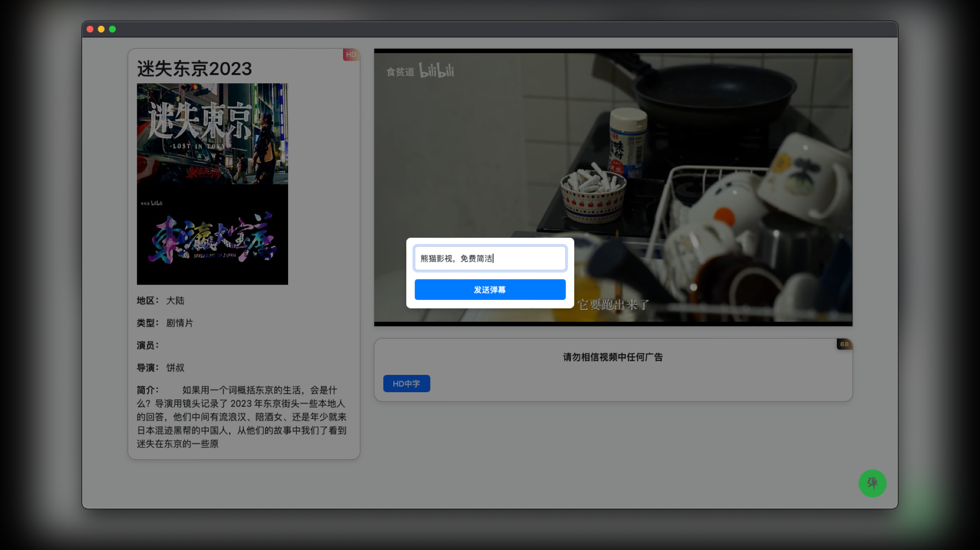The width and height of the screenshot is (980, 550).
Task: Click director name 饼叔
Action: 175,368
